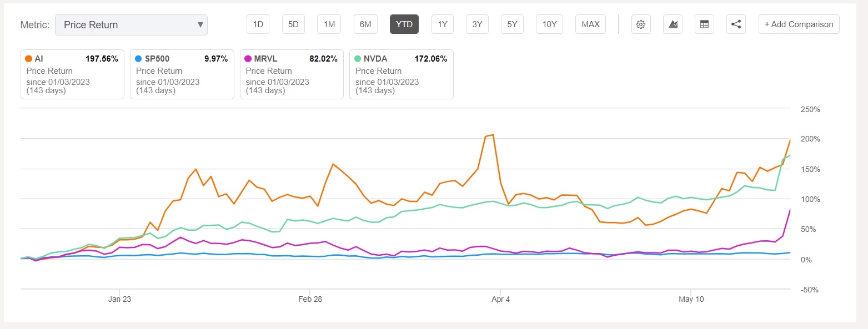Share this chart

coord(736,24)
